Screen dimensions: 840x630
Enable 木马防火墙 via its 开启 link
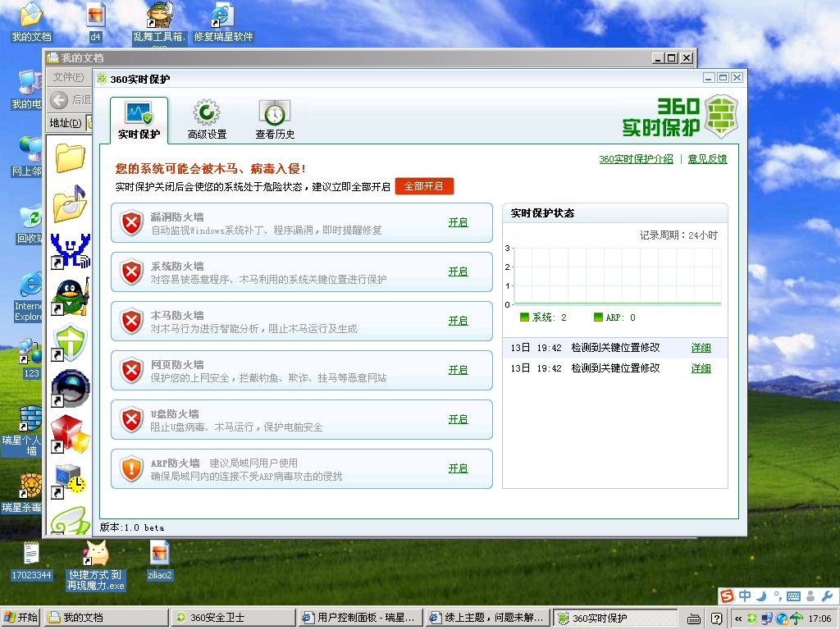coord(458,321)
